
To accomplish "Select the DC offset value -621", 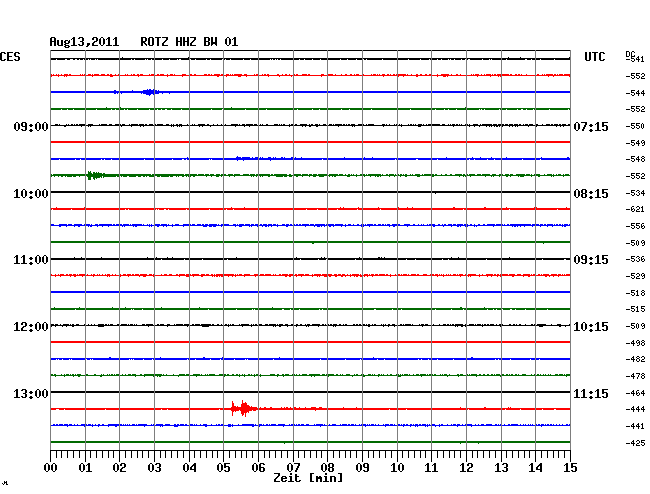I will pyautogui.click(x=635, y=209).
